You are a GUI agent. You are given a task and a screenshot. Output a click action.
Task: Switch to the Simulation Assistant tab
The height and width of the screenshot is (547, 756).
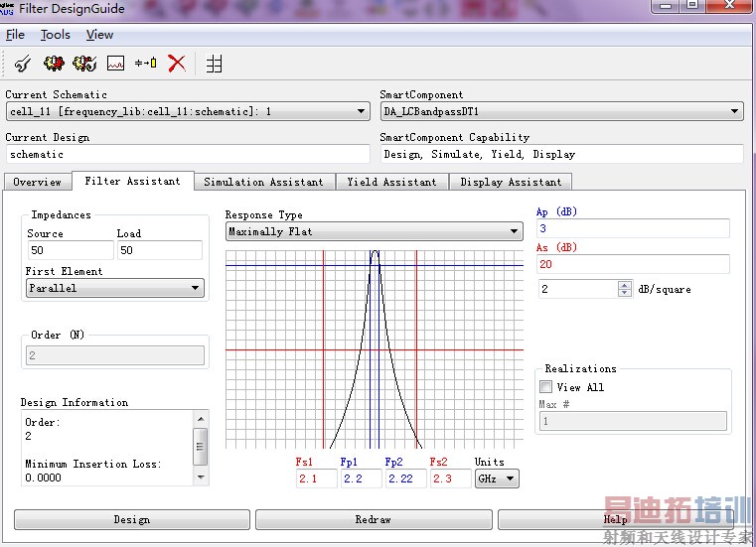point(263,182)
